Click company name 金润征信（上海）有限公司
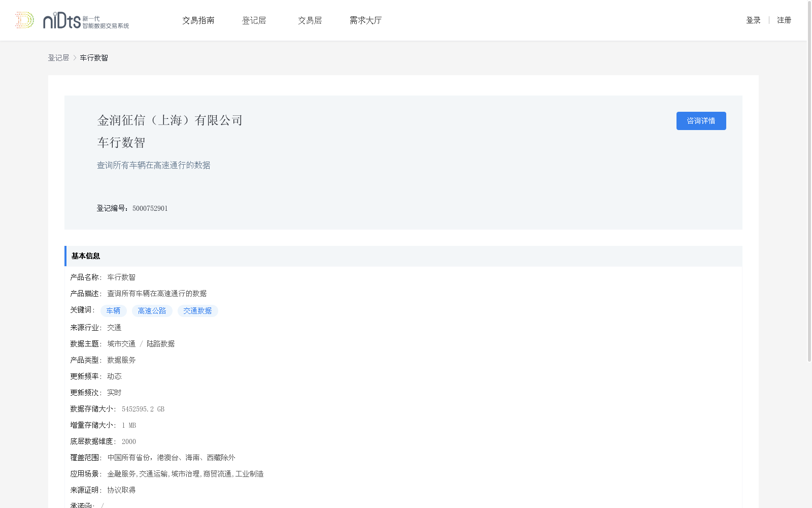The image size is (812, 508). [170, 120]
